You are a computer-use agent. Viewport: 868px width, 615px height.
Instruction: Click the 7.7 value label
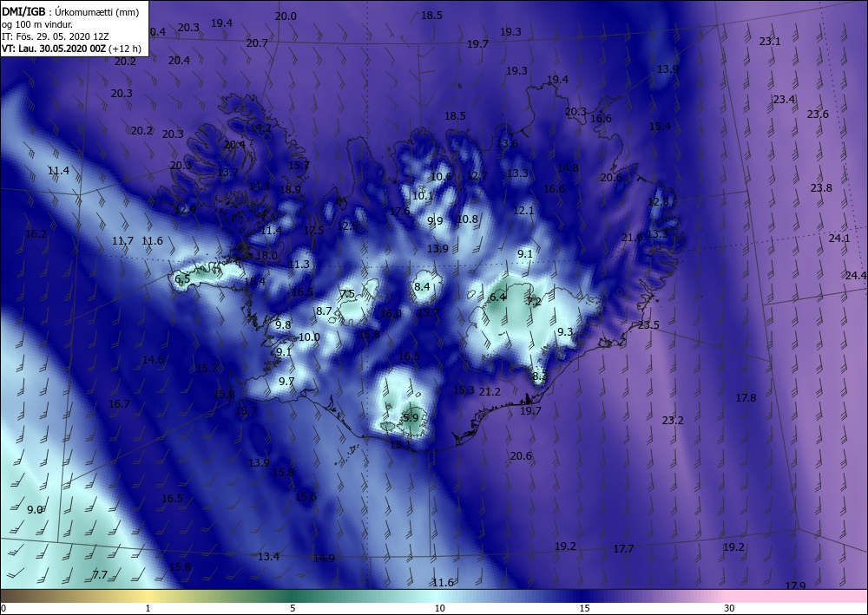click(x=100, y=575)
